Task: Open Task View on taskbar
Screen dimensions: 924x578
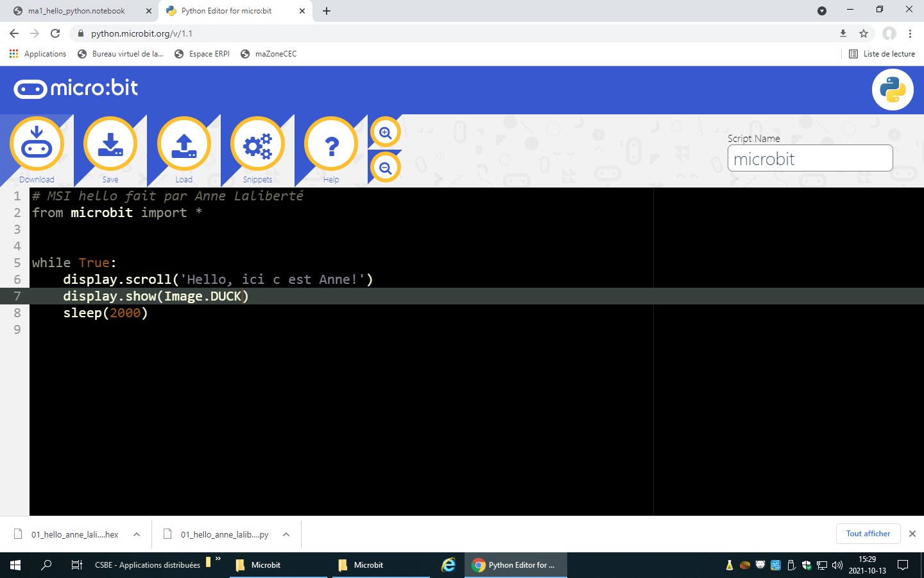Action: tap(76, 565)
